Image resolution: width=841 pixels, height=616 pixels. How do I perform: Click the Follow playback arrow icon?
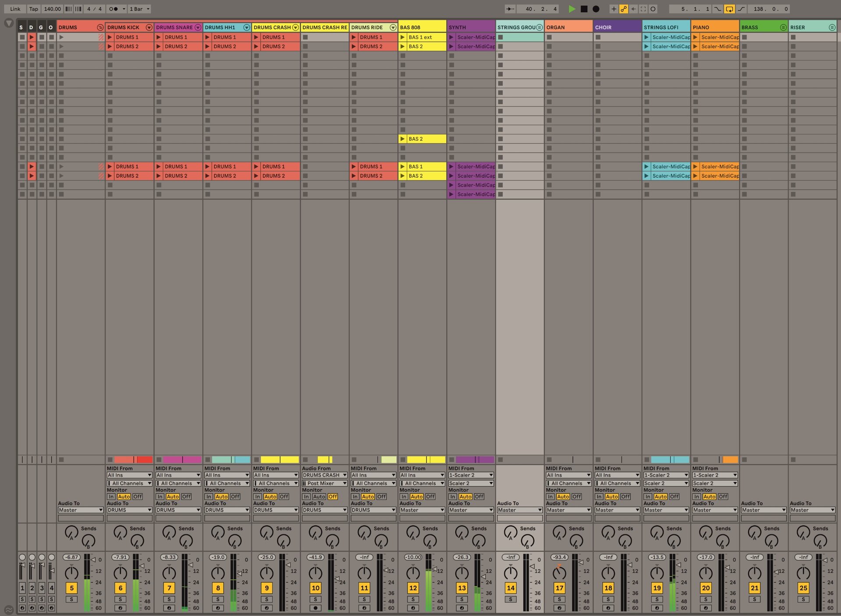(x=510, y=9)
